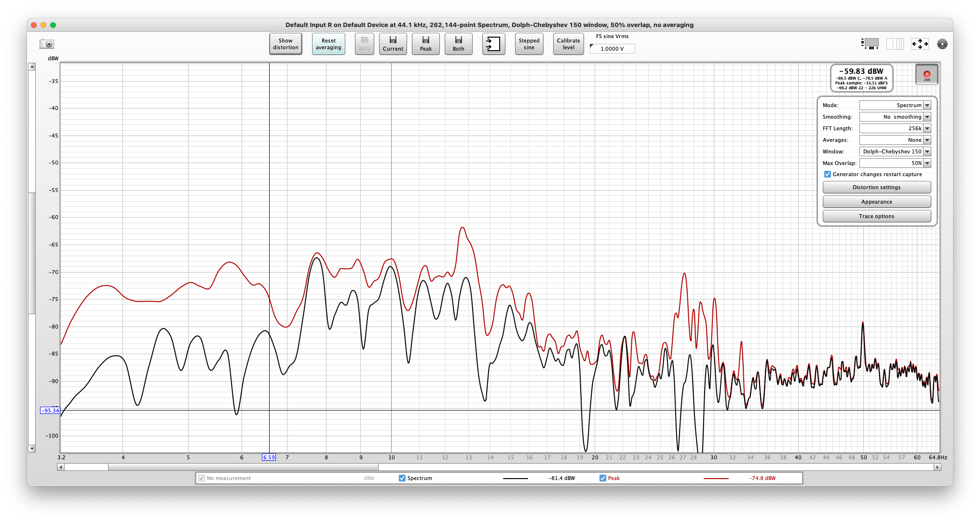Capture graph image with camera icon
This screenshot has height=522, width=980.
pos(47,44)
